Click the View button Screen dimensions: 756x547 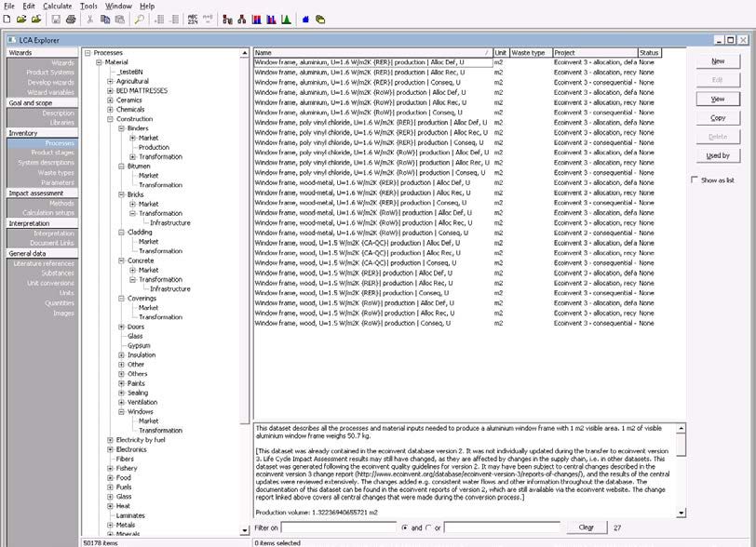click(718, 99)
